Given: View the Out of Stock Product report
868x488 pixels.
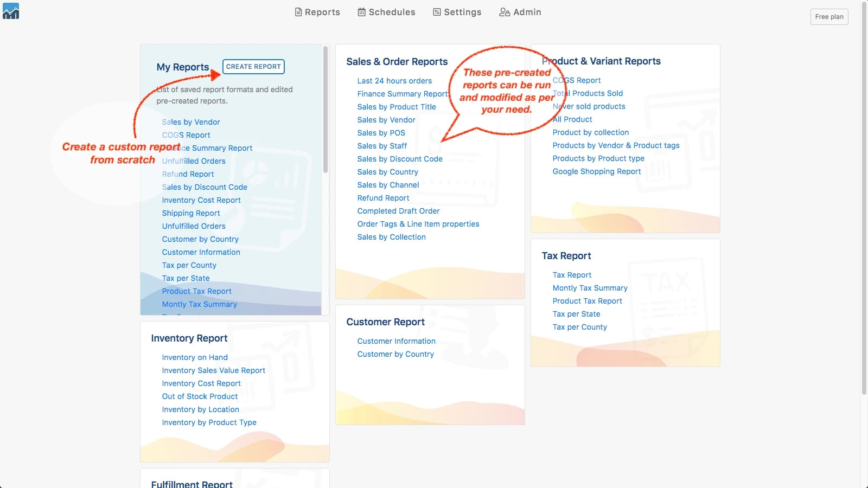Looking at the screenshot, I should 200,396.
